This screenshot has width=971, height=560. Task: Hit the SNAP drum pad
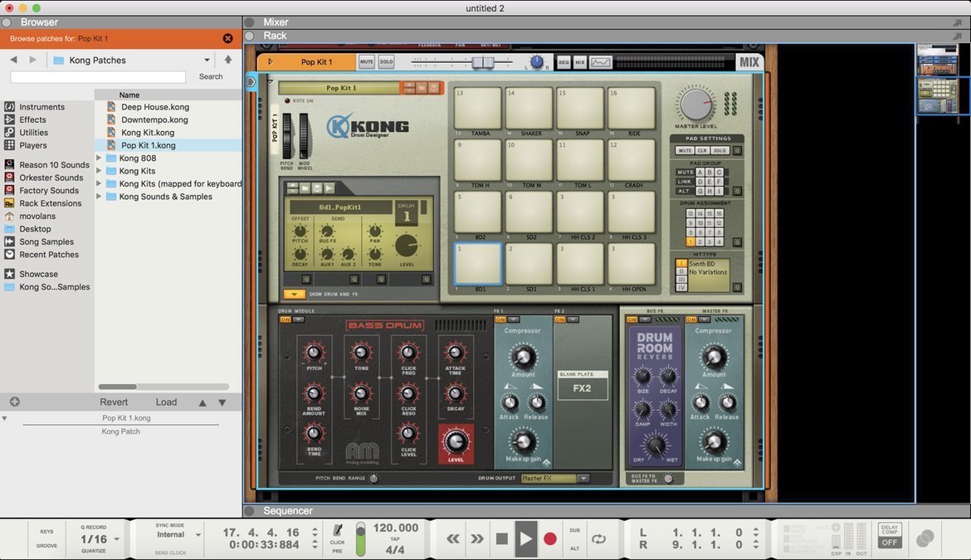580,108
